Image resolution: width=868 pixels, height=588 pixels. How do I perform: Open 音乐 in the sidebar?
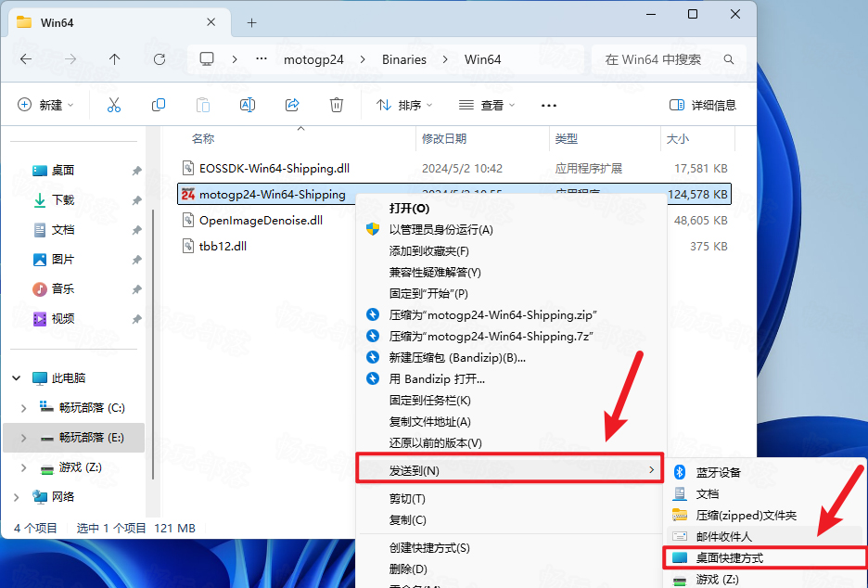pos(62,289)
